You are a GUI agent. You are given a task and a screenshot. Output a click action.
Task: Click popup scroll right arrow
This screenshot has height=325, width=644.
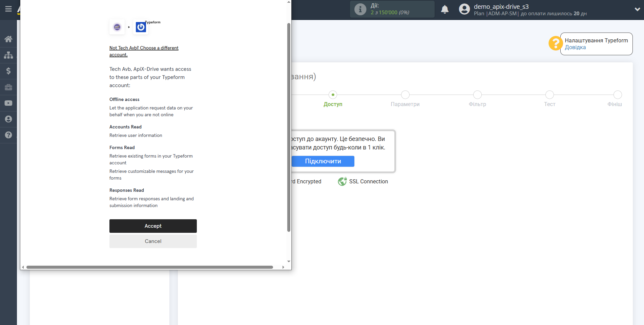pos(283,267)
